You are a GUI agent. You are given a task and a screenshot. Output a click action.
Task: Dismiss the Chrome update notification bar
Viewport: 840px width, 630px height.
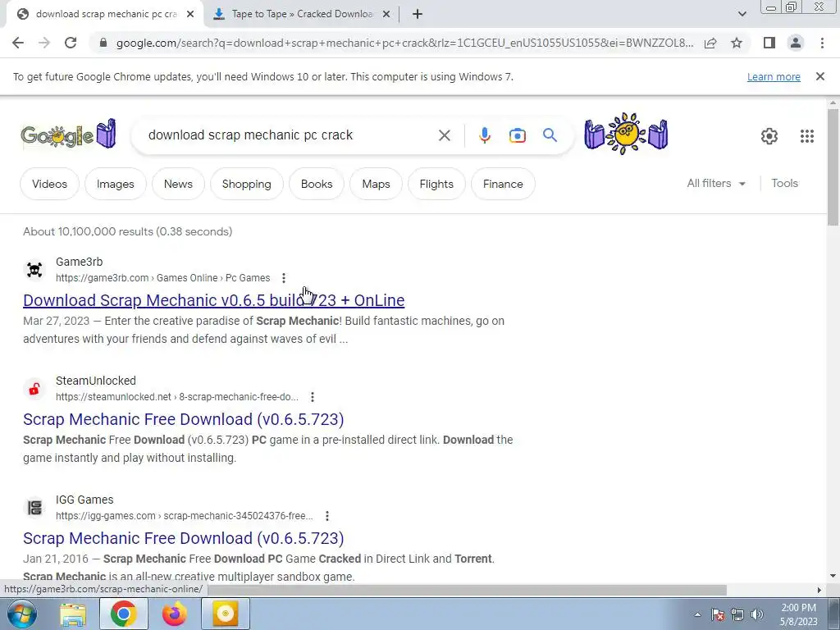[819, 76]
